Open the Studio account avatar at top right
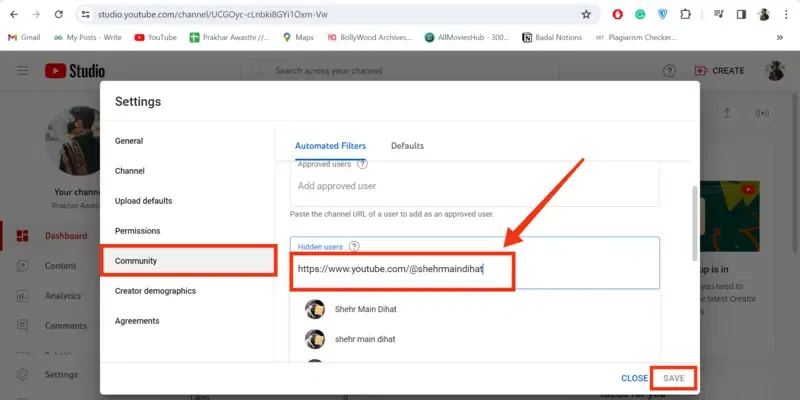800x400 pixels. click(775, 71)
